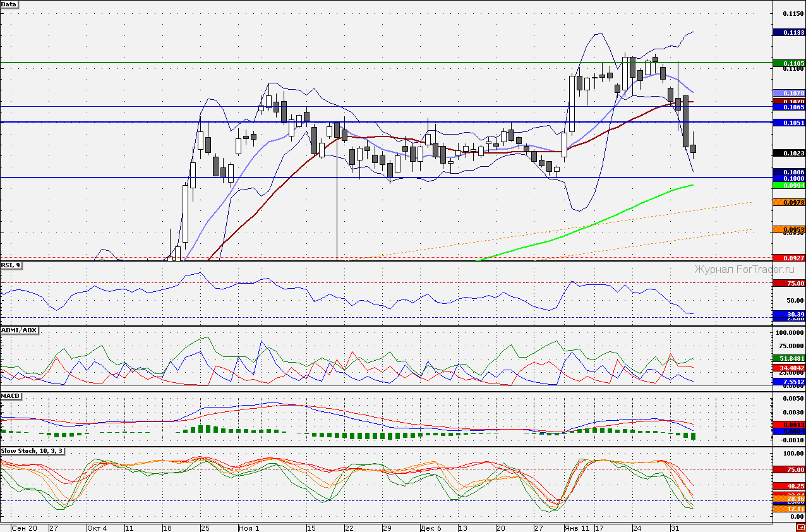The width and height of the screenshot is (806, 532).
Task: Click the scroll-right arrow icon in the bottom corner
Action: [800, 528]
